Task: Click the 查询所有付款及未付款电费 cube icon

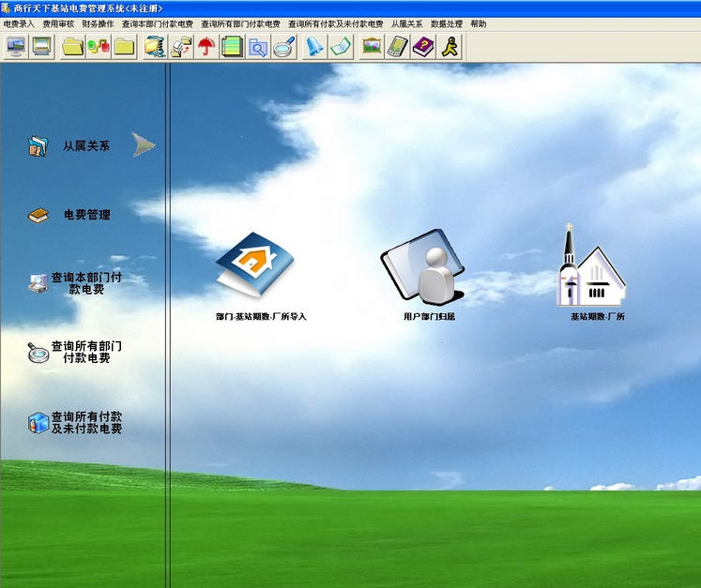Action: click(38, 423)
